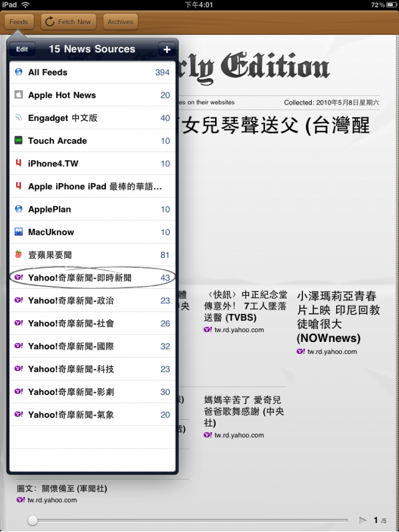The width and height of the screenshot is (399, 532).
Task: Click page indicator 1 /5
Action: point(380,520)
